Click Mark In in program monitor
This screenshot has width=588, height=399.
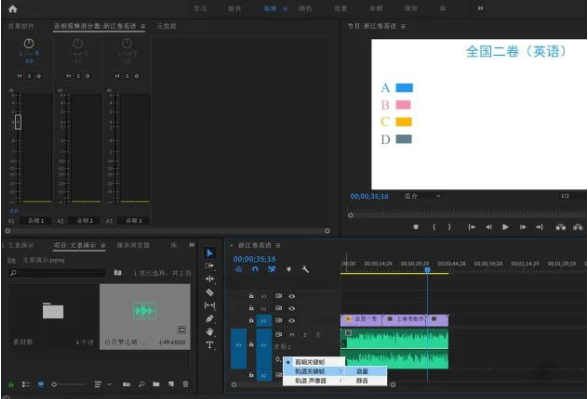[x=434, y=227]
